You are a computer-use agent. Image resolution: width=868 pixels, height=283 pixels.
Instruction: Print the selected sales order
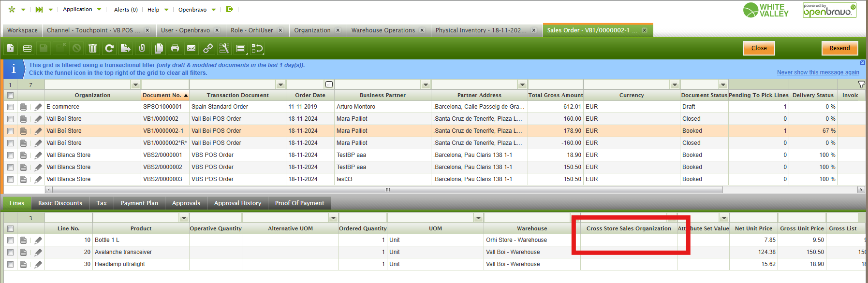(x=175, y=48)
